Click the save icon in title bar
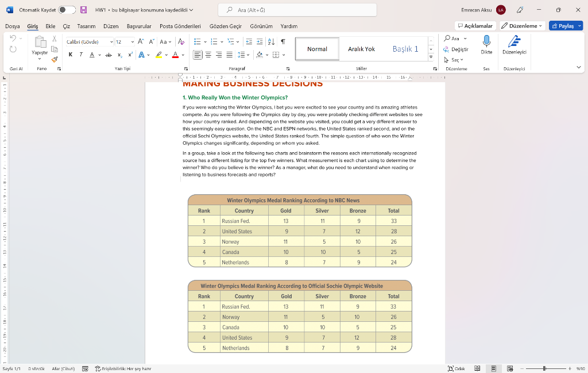 [84, 10]
